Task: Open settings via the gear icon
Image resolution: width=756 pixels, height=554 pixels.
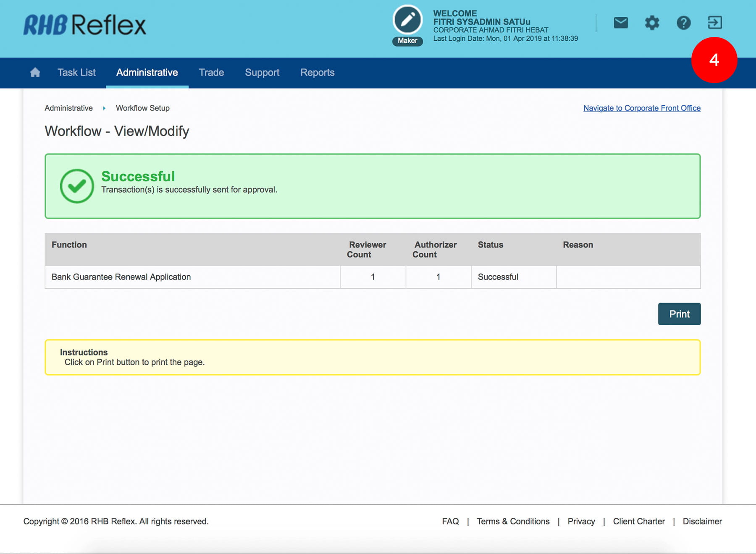Action: 652,23
